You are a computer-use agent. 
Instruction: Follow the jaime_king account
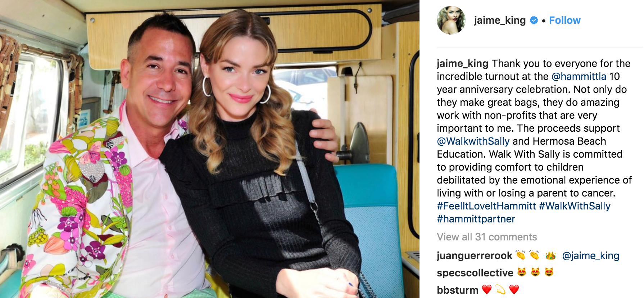[564, 21]
